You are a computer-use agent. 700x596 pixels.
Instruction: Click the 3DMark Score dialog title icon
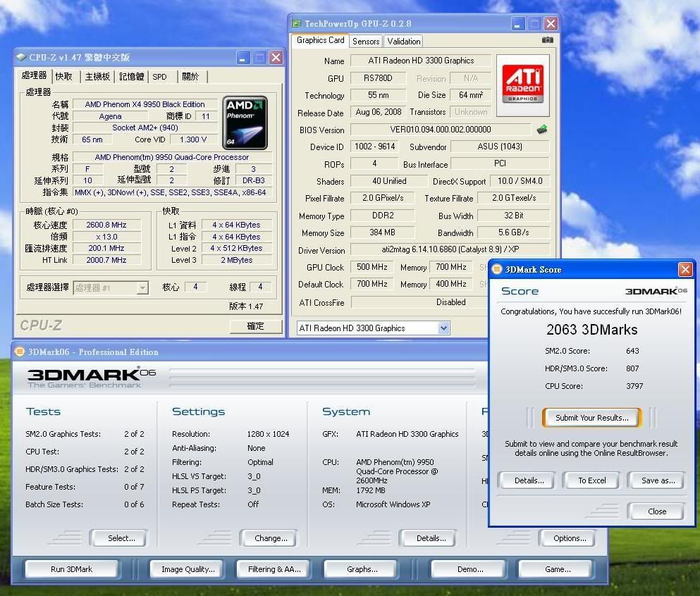click(x=497, y=269)
